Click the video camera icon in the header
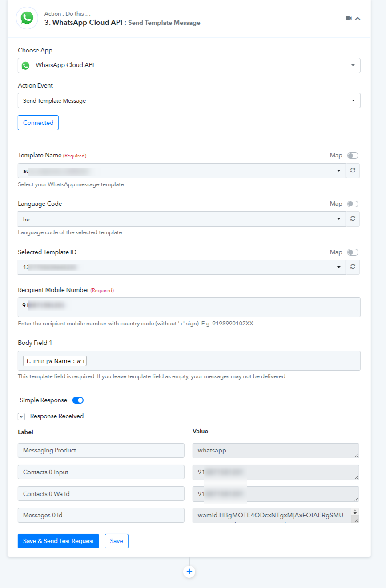This screenshot has height=588, width=386. point(349,18)
